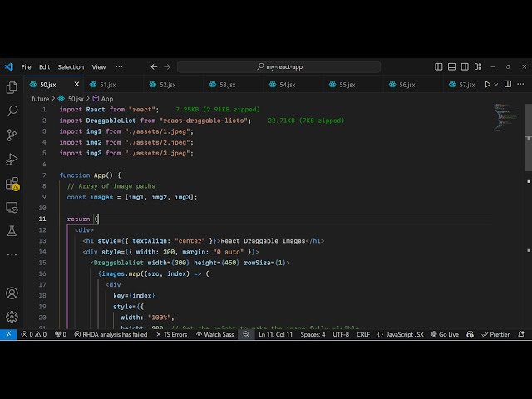532x399 pixels.
Task: Open the Remote Explorer view
Action: coord(12,207)
